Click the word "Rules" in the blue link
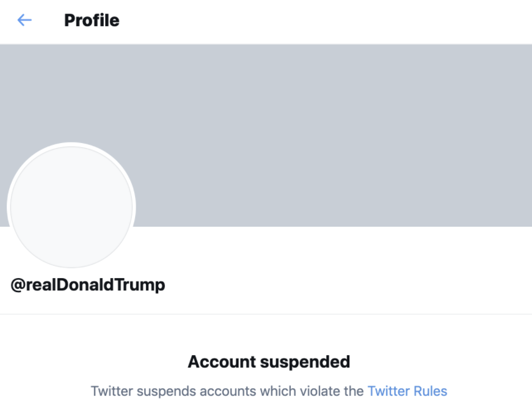Image resolution: width=532 pixels, height=407 pixels. (x=430, y=391)
